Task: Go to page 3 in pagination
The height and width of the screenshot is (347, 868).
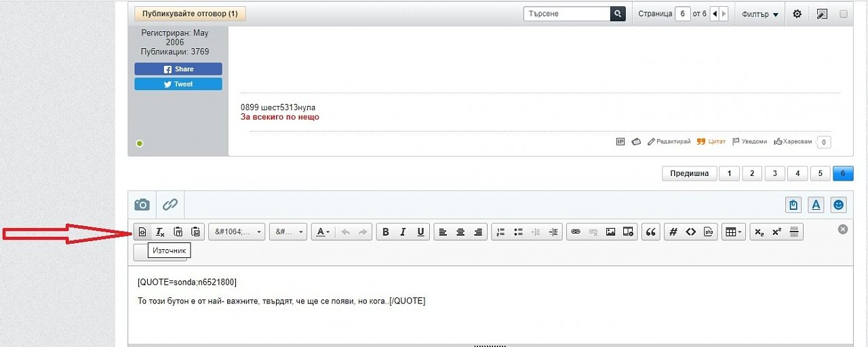Action: [774, 173]
